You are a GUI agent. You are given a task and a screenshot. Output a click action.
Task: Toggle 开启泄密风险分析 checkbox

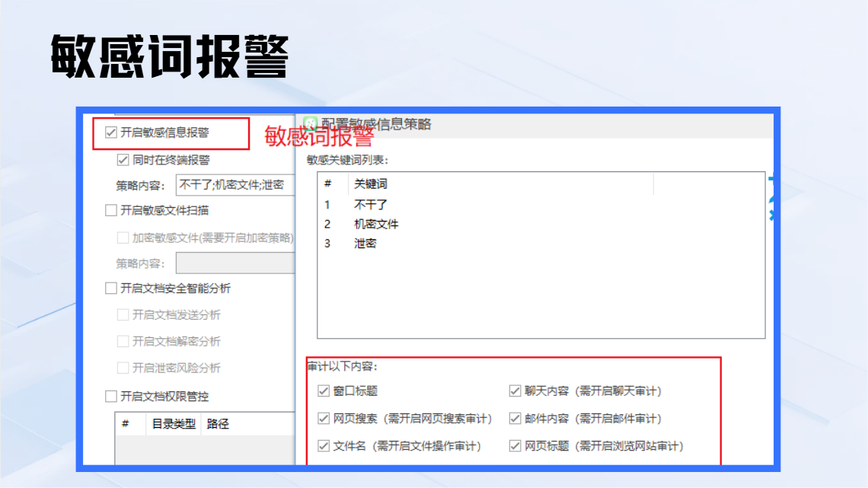pyautogui.click(x=123, y=368)
